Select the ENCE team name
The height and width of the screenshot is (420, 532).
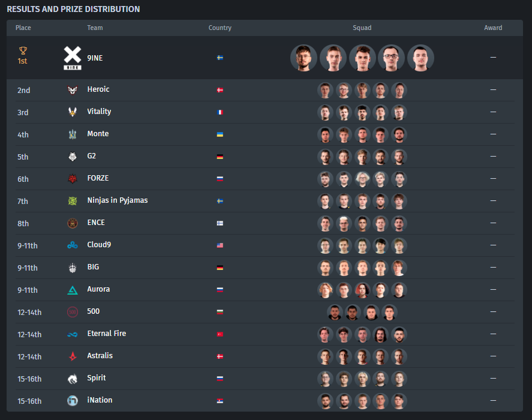pyautogui.click(x=96, y=223)
